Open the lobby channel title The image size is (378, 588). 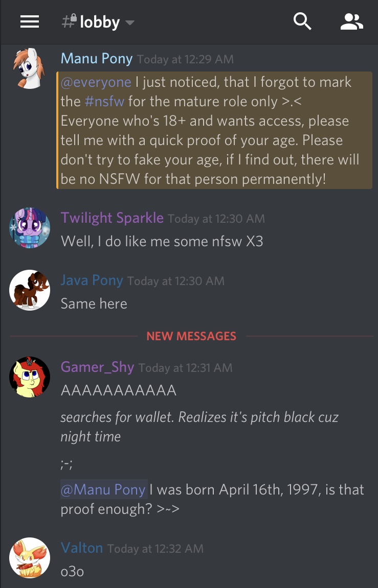[x=100, y=22]
